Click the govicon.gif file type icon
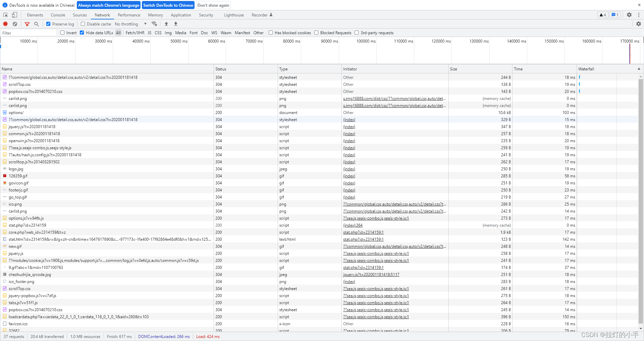This screenshot has height=341, width=644. [5, 183]
